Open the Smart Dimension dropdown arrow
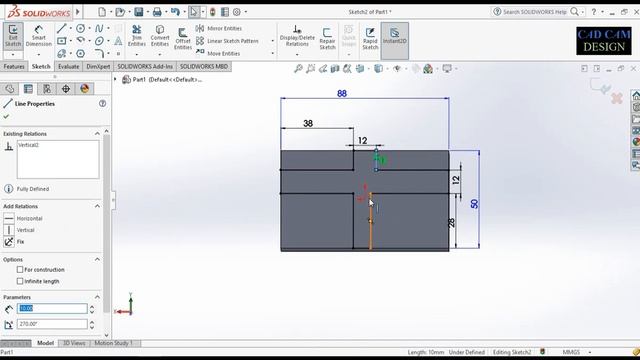Image resolution: width=640 pixels, height=360 pixels. tap(39, 54)
